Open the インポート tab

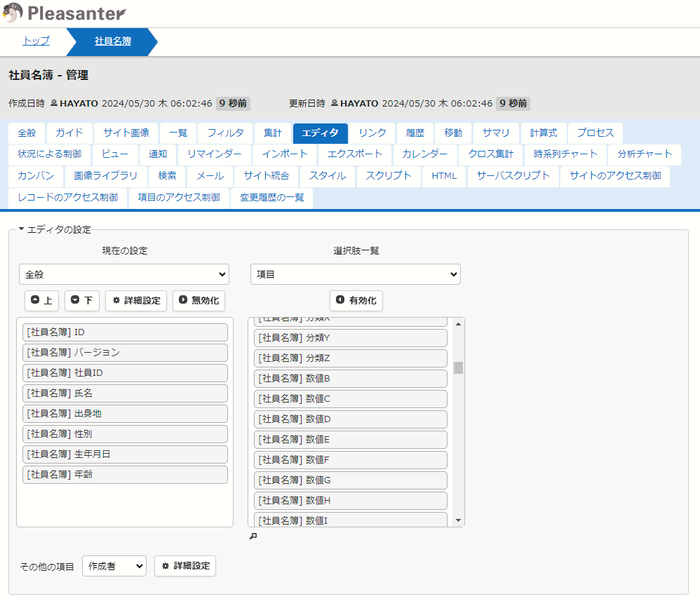point(285,154)
